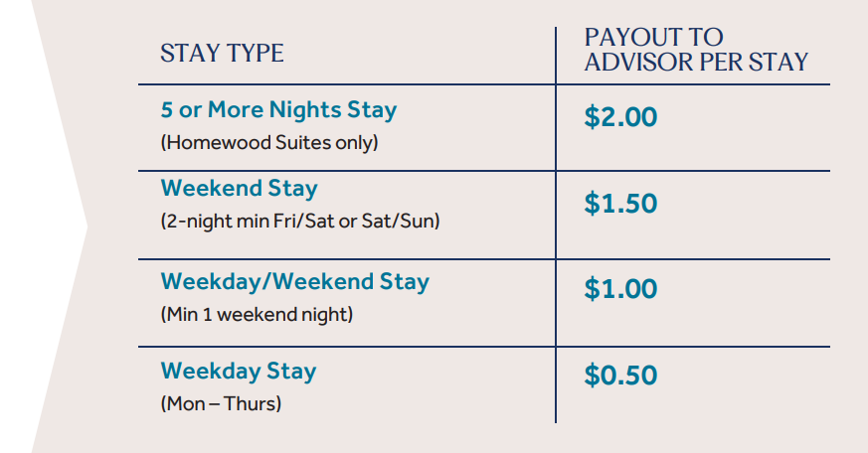The image size is (868, 453).
Task: Click the $1.50 payout amount
Action: coord(620,204)
